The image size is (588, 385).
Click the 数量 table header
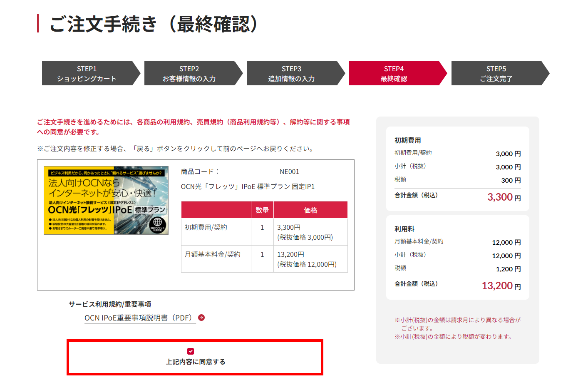(262, 210)
